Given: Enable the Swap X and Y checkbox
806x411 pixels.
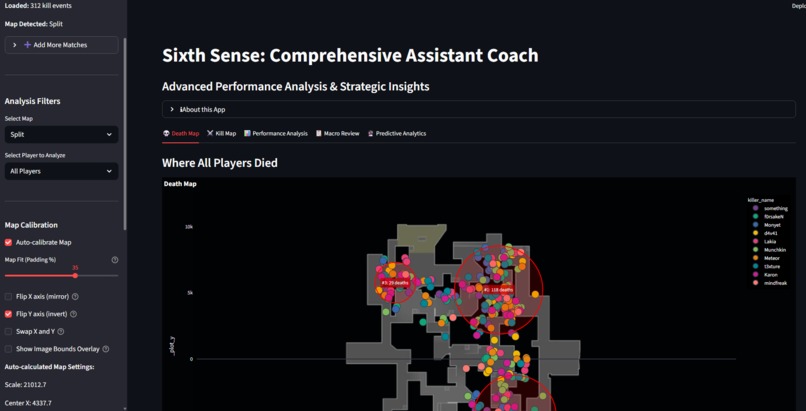Looking at the screenshot, I should (x=8, y=332).
